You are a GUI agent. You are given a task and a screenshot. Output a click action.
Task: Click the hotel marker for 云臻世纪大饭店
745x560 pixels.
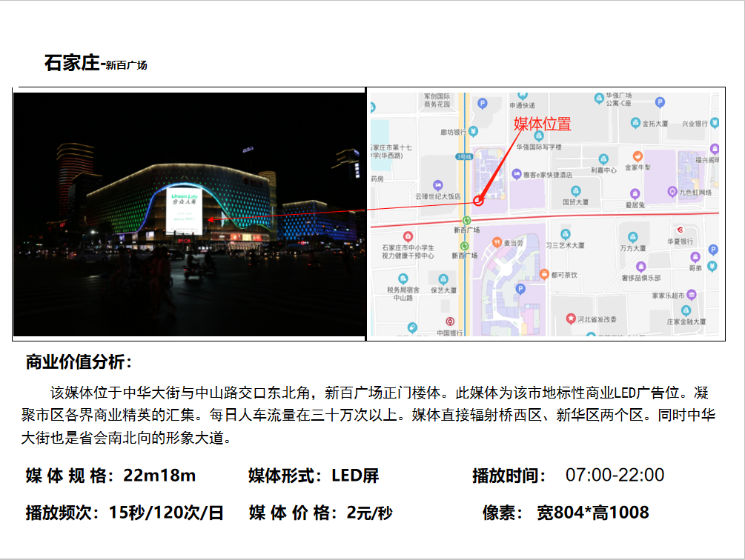(437, 186)
